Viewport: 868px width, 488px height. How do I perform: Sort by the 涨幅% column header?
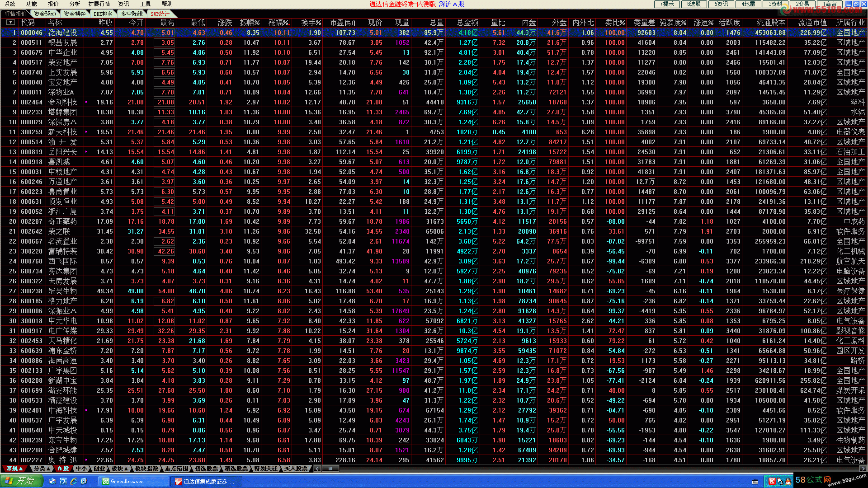[x=278, y=23]
